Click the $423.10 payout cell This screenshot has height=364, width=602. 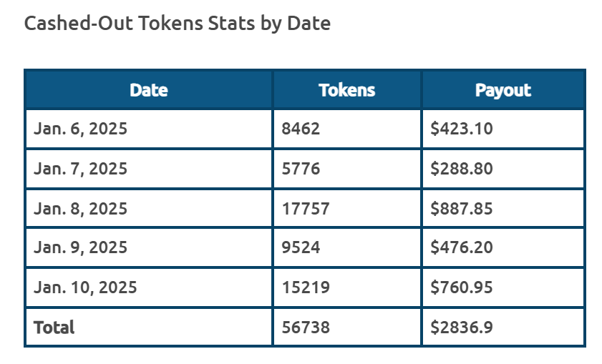(503, 129)
